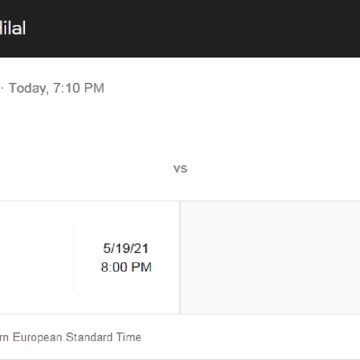Click the 'PM' in the 8:00 PM fixture
360x360 pixels.
141,267
